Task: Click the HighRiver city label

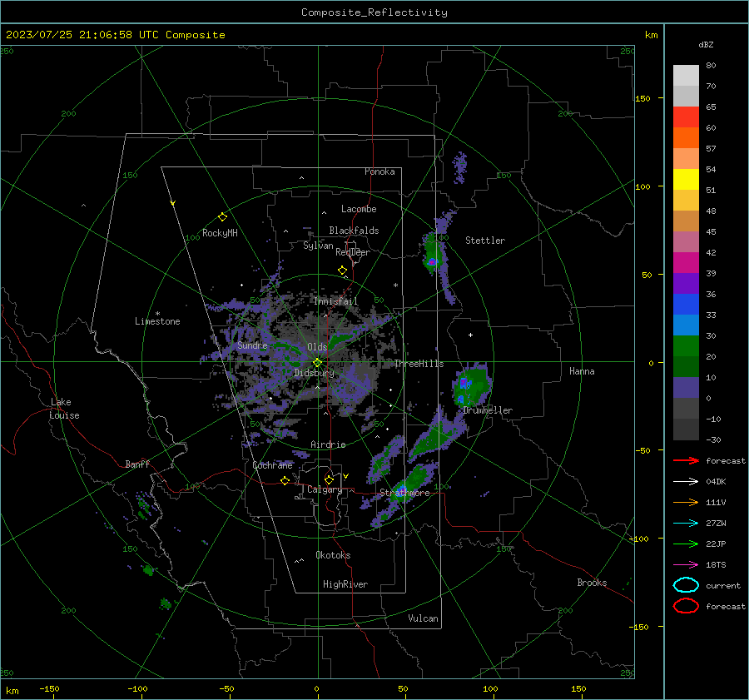Action: point(345,584)
